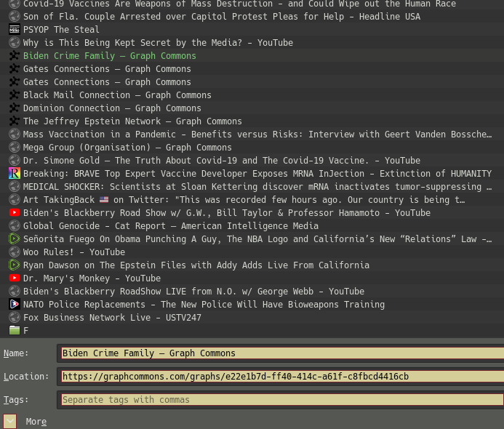
Task: Select 'Why is This Being Kept Secret by the Media?' bookmark
Action: coord(252,42)
